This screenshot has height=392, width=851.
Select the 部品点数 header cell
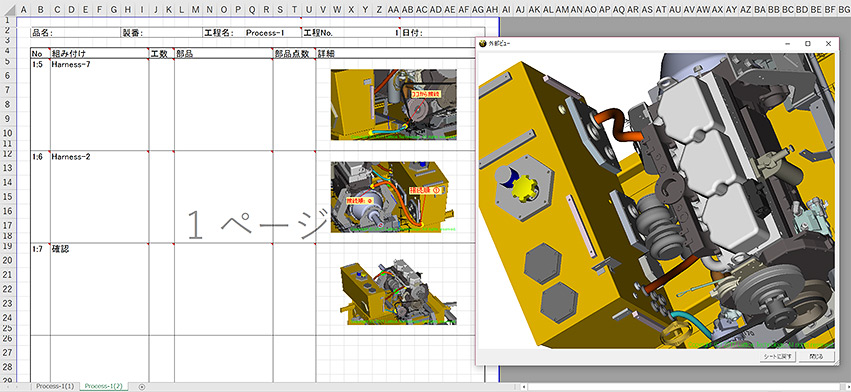point(294,53)
